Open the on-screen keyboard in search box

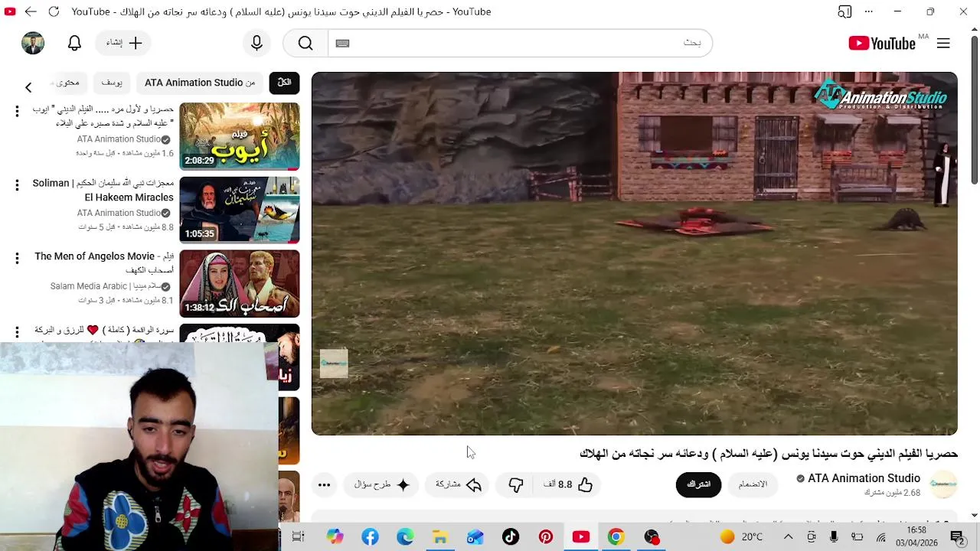[342, 44]
